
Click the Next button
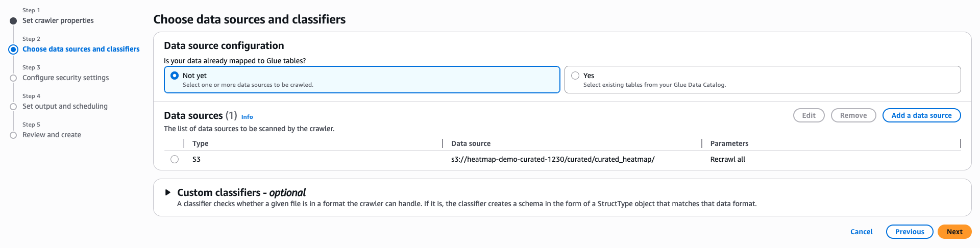point(954,232)
